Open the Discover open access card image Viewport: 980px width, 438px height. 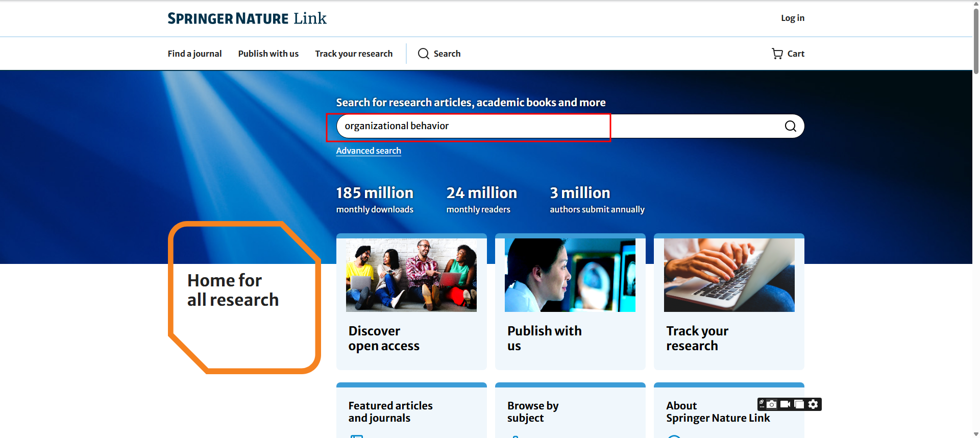(411, 275)
